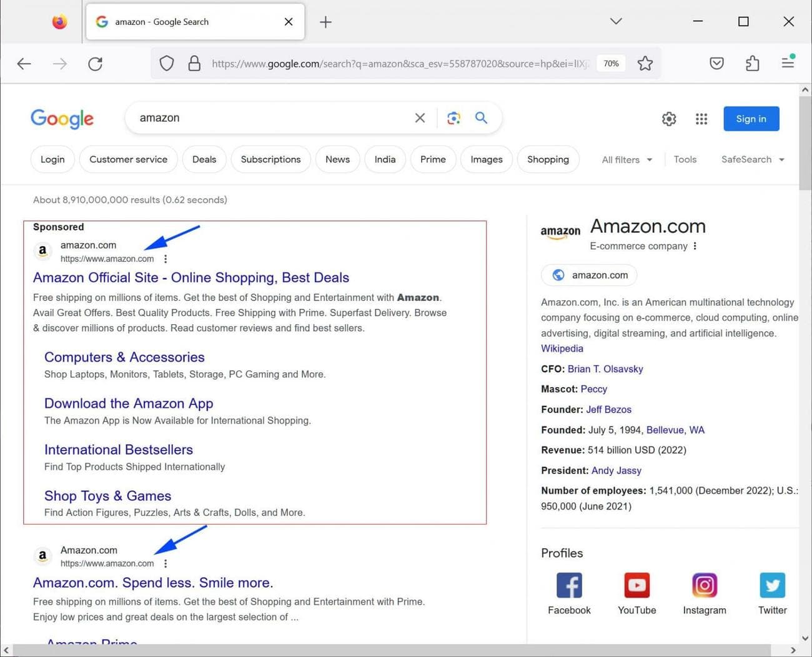
Task: Click the search magnifier icon
Action: coord(481,117)
